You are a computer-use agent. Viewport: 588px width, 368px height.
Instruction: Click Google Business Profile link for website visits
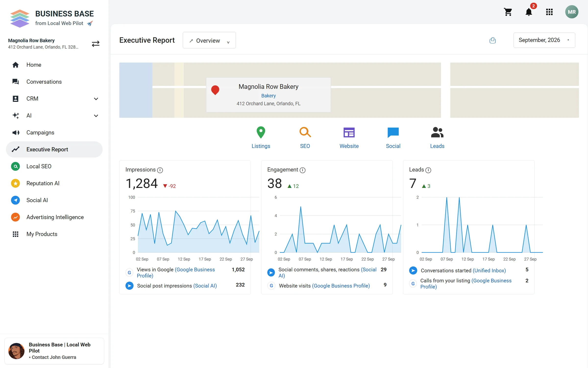click(x=341, y=286)
